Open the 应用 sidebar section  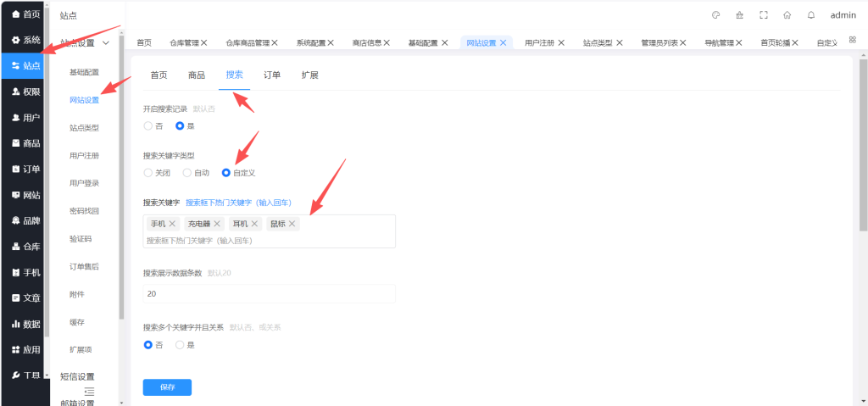25,349
